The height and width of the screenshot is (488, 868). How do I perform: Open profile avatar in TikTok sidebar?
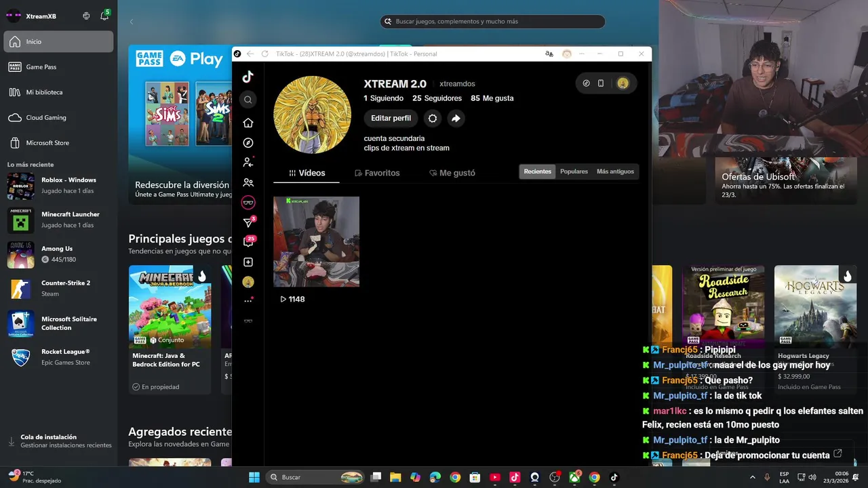tap(248, 282)
